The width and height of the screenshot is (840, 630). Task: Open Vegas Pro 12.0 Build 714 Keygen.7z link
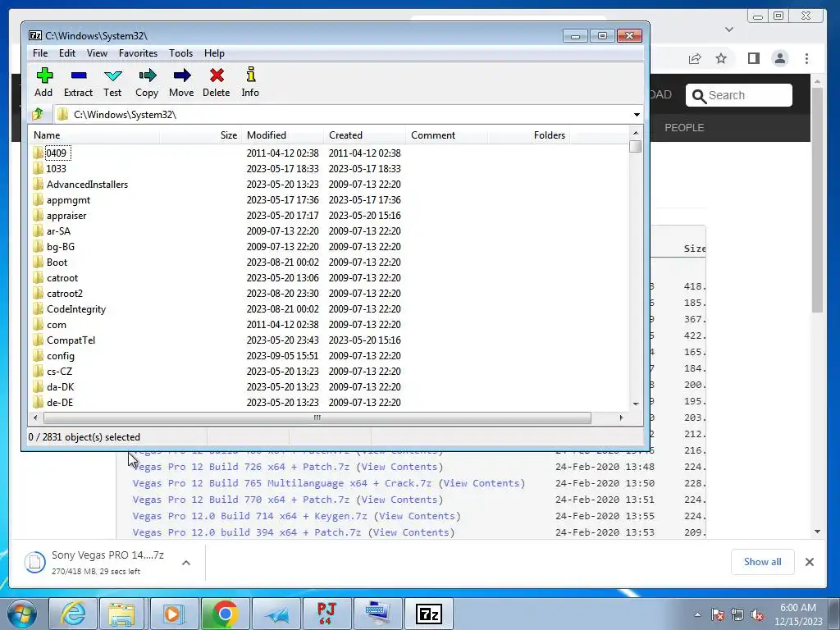pyautogui.click(x=249, y=516)
